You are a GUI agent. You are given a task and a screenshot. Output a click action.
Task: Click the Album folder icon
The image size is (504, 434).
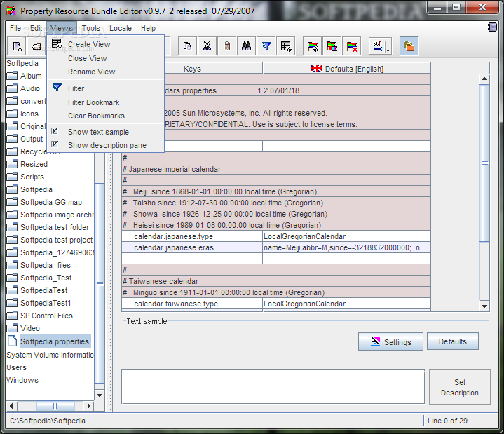click(12, 76)
